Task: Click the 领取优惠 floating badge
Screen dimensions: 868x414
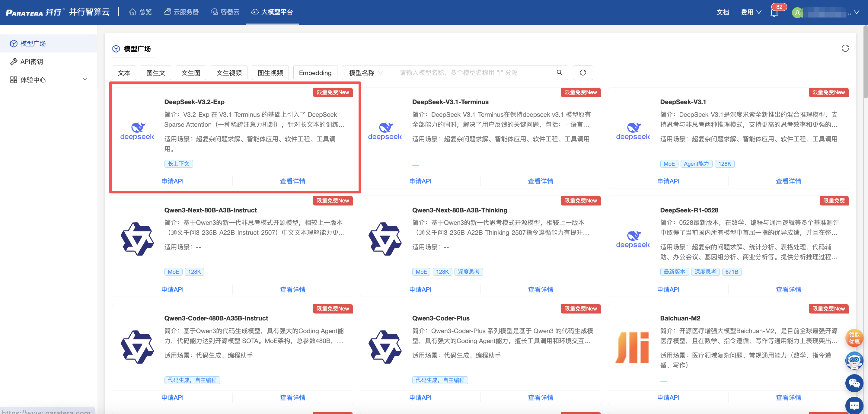Action: 854,338
